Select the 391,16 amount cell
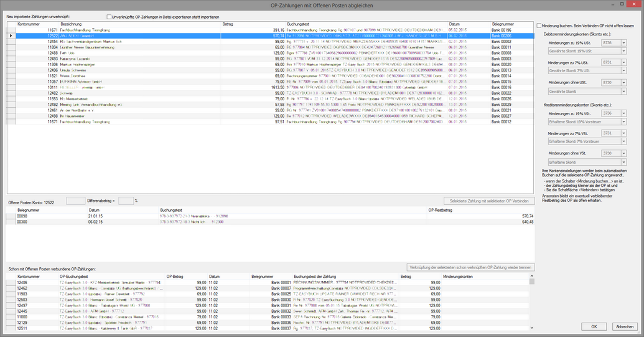Viewport: 644px width, 337px height. (x=253, y=30)
